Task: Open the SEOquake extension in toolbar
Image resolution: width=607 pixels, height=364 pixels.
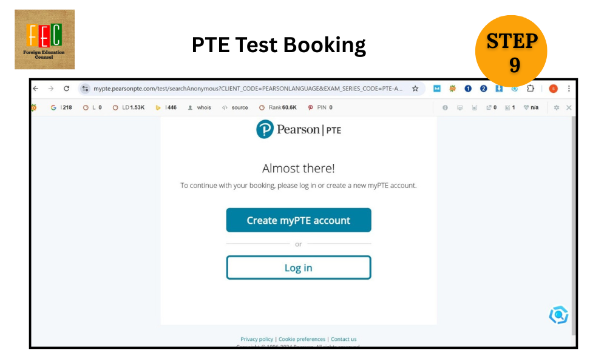Action: [x=452, y=89]
